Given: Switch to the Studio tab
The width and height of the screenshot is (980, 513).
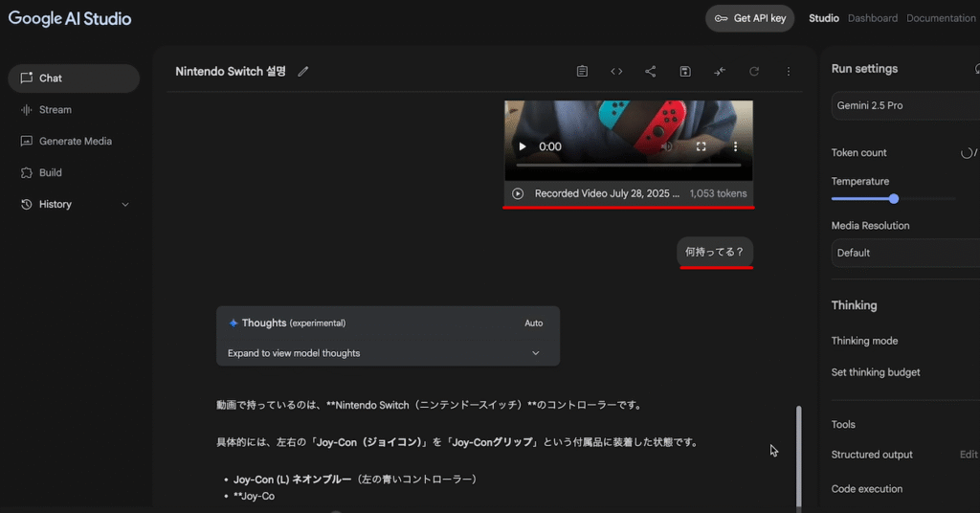Looking at the screenshot, I should (823, 18).
